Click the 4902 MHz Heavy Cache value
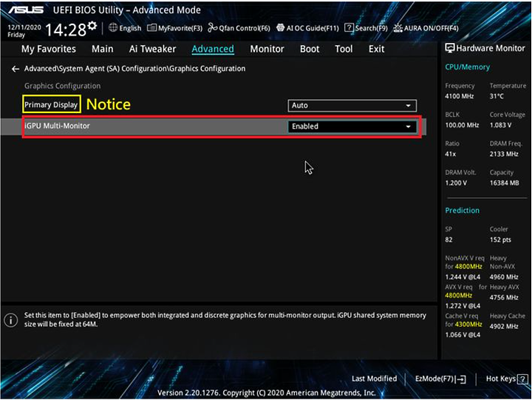 pos(504,327)
